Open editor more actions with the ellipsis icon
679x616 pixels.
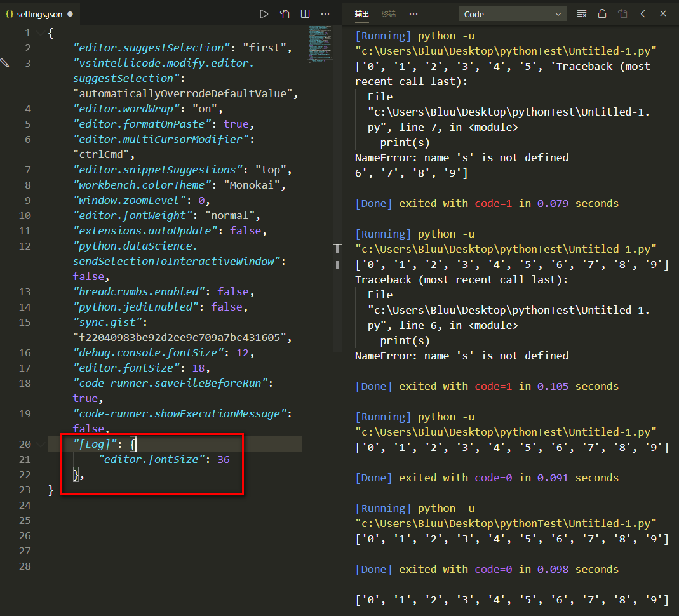point(325,13)
